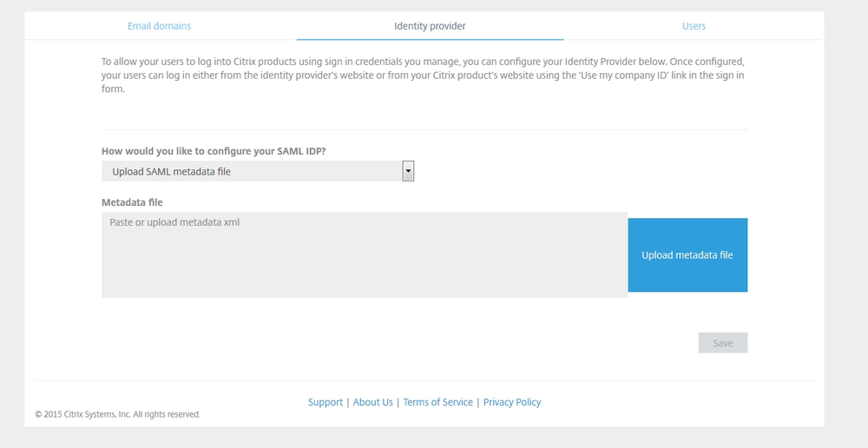Open the Terms of Service link
Screen dimensions: 868x448
tap(437, 402)
